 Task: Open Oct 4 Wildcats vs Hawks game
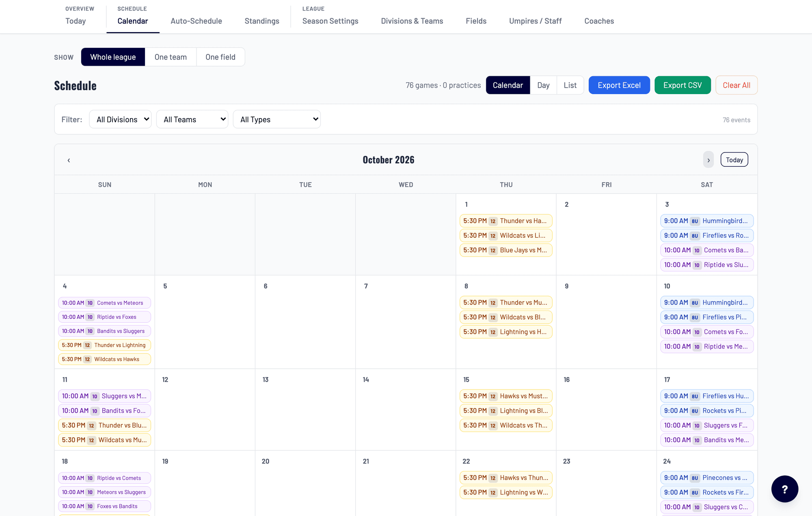[104, 359]
